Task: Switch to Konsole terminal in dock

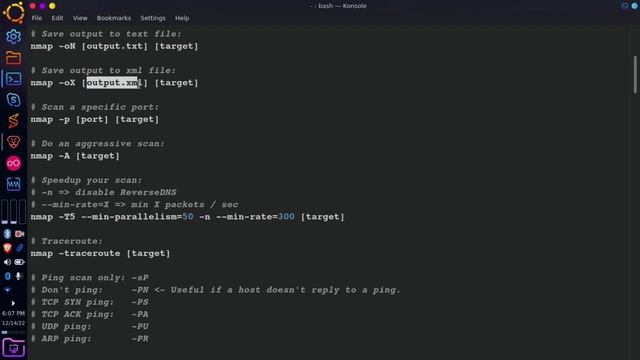Action: pyautogui.click(x=13, y=79)
